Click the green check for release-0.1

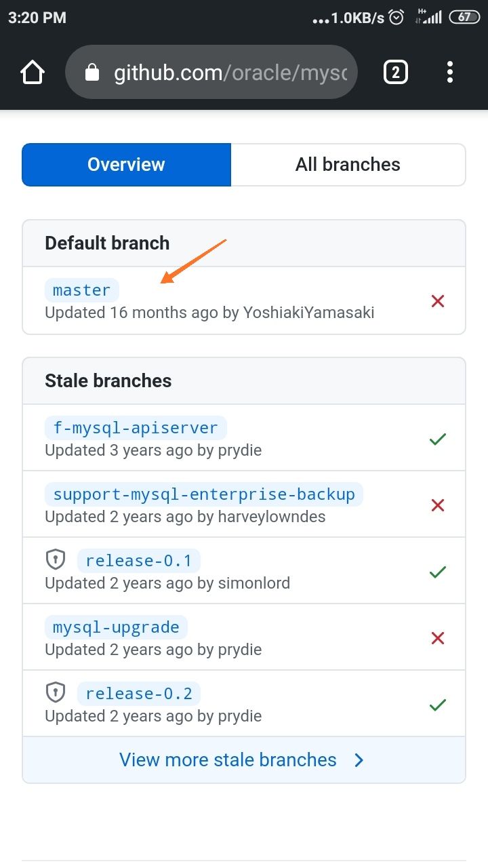(x=438, y=572)
